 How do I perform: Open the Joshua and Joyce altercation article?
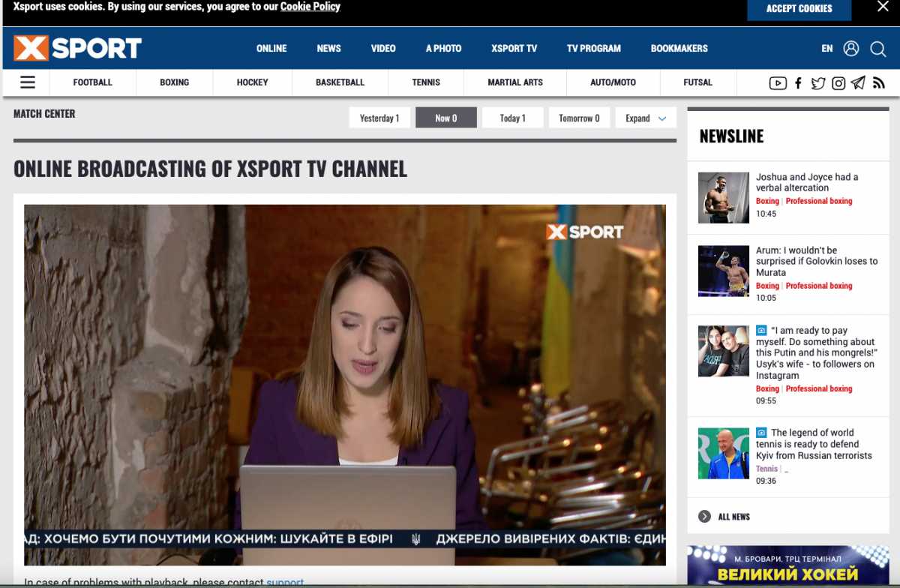[x=807, y=182]
